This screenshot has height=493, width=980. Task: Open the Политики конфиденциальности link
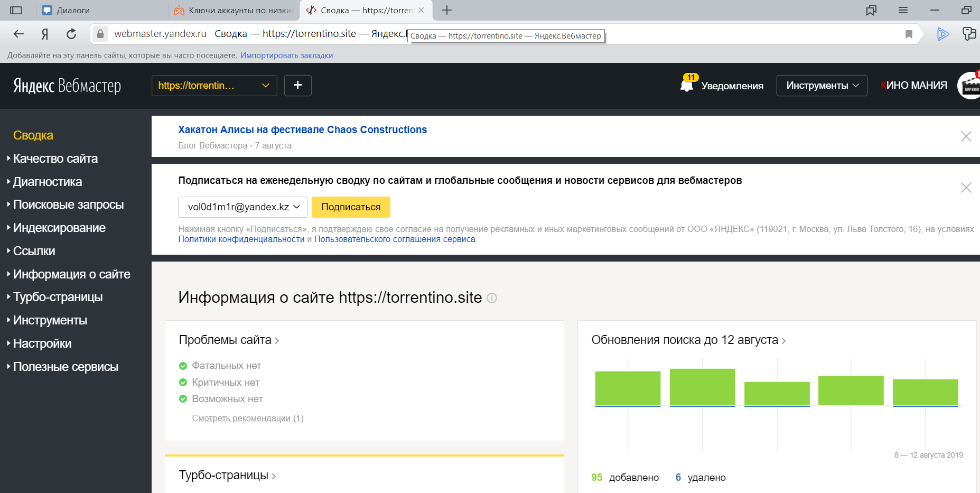click(241, 239)
